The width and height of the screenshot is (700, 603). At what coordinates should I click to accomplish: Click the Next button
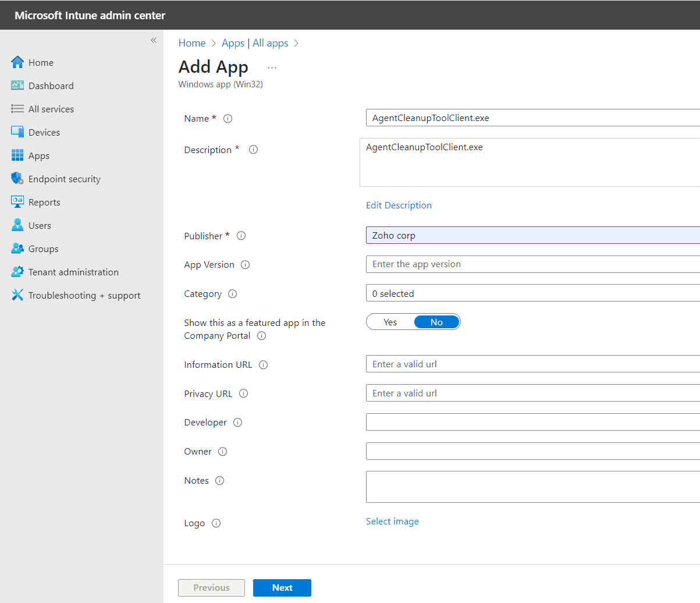pyautogui.click(x=282, y=587)
